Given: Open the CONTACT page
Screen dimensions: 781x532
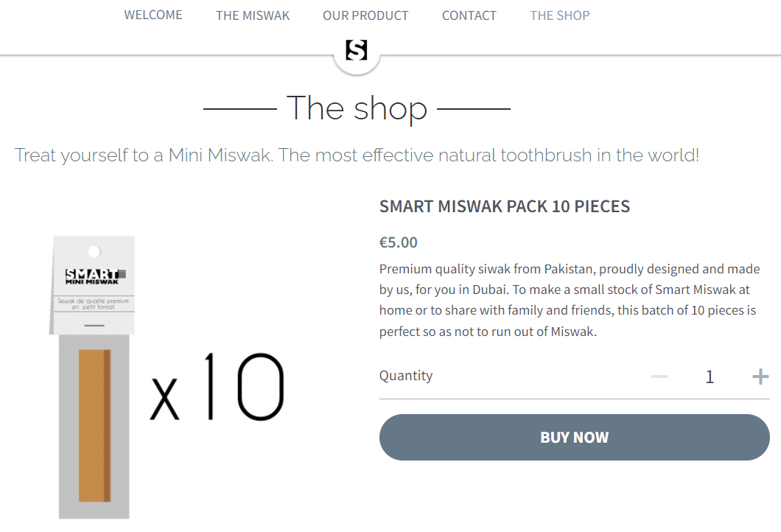Looking at the screenshot, I should pyautogui.click(x=469, y=15).
